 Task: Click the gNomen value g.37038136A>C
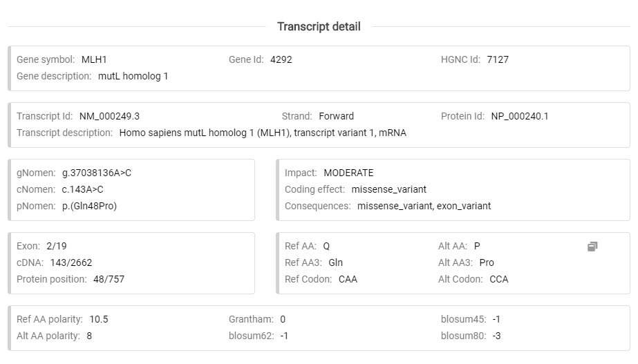tap(96, 173)
